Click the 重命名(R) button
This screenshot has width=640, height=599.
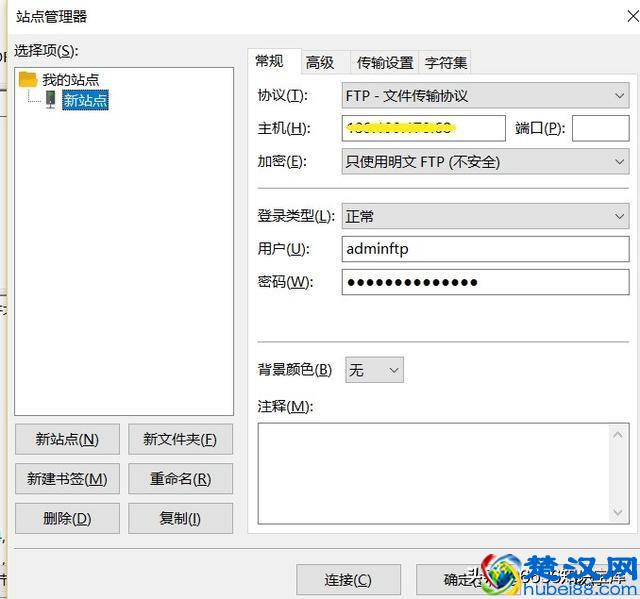[180, 479]
